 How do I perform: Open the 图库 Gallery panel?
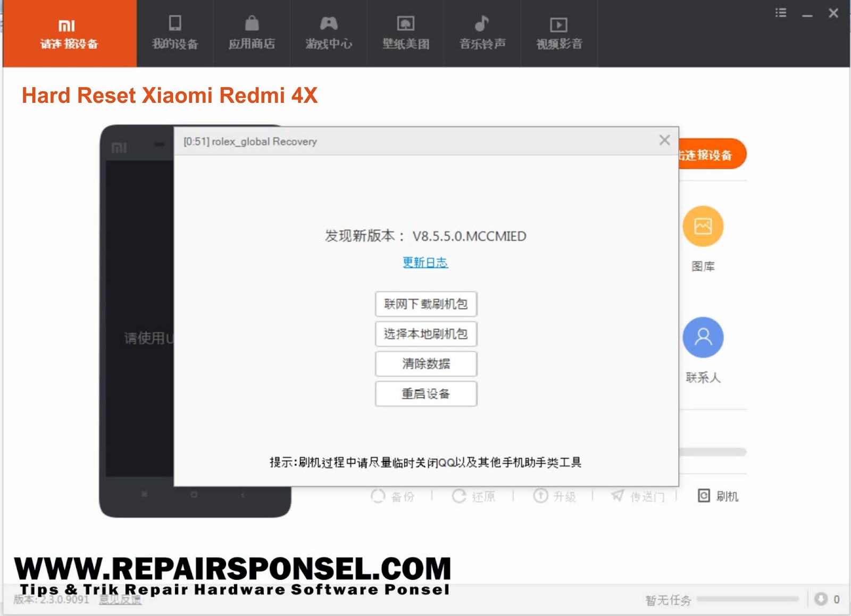point(703,226)
